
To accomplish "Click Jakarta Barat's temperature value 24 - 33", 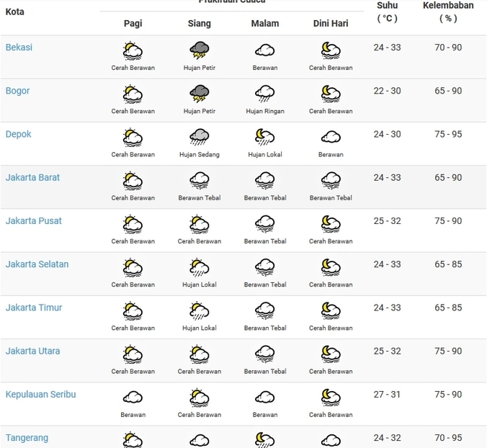I will [388, 178].
